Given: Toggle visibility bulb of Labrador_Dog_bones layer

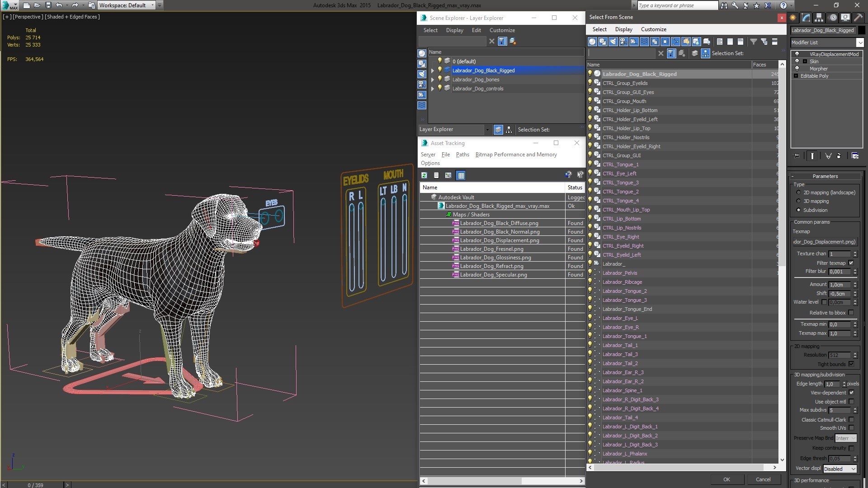Looking at the screenshot, I should [x=439, y=79].
